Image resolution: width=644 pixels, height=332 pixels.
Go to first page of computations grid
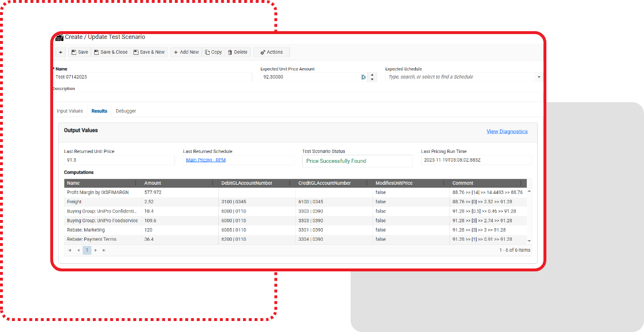pos(70,250)
